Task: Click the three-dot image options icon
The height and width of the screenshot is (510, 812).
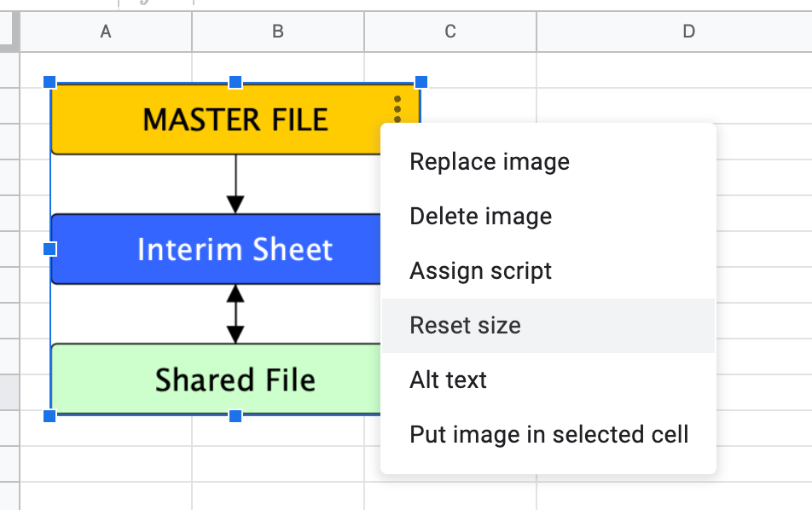Action: pyautogui.click(x=397, y=108)
